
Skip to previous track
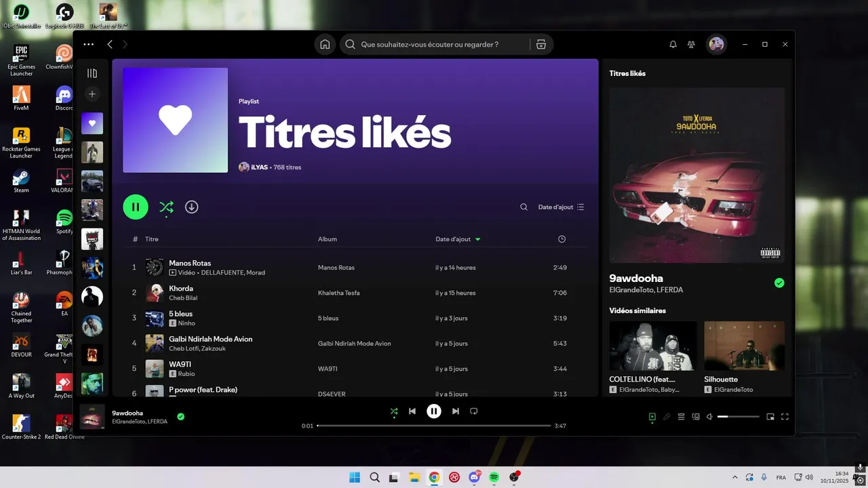click(x=412, y=411)
